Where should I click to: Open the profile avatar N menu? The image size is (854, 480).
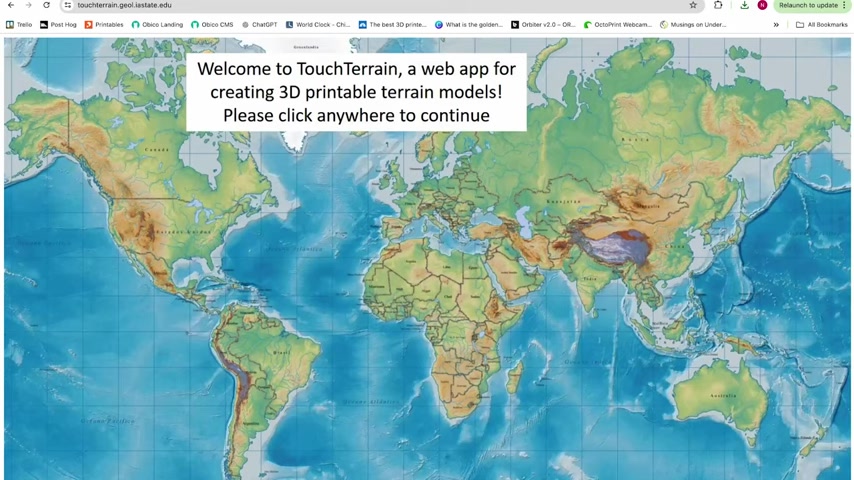tap(762, 5)
